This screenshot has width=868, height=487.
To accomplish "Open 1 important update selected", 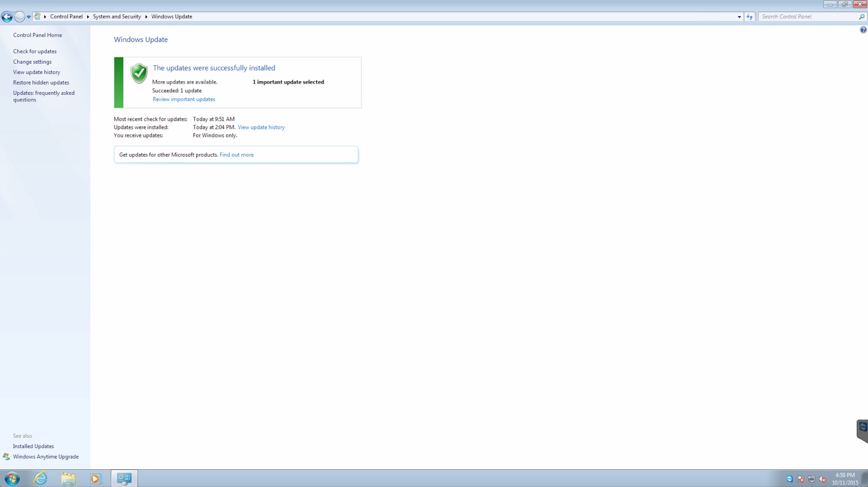I will [x=288, y=82].
